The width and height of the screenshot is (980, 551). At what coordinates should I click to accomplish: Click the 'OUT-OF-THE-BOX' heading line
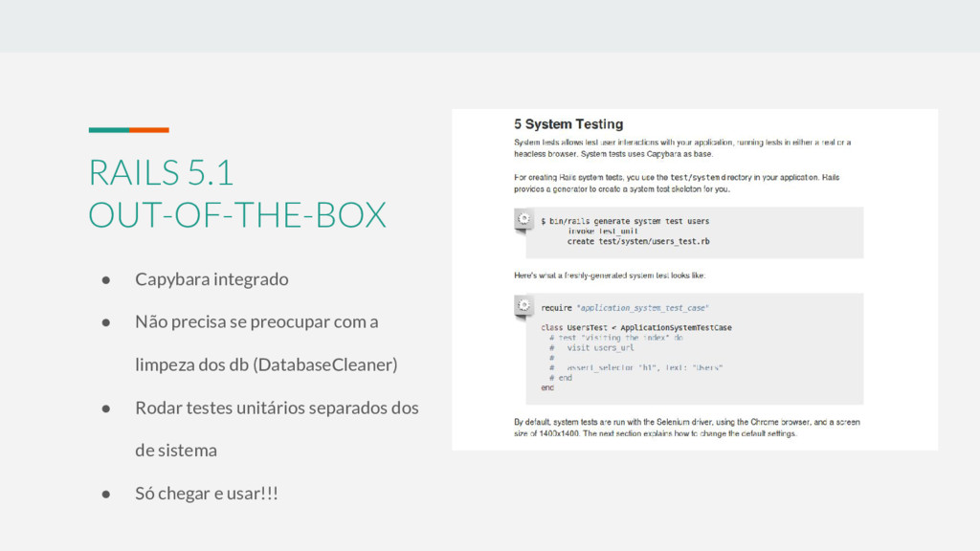click(x=237, y=215)
